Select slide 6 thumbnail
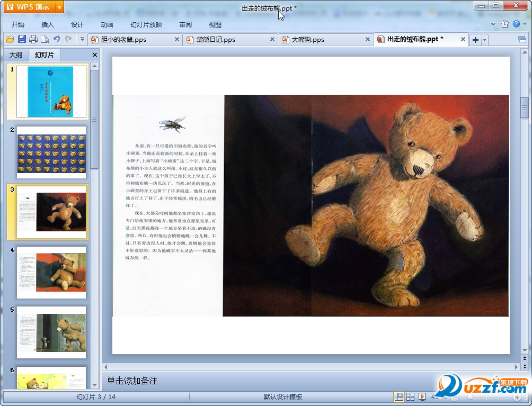This screenshot has height=406, width=532. coord(51,377)
